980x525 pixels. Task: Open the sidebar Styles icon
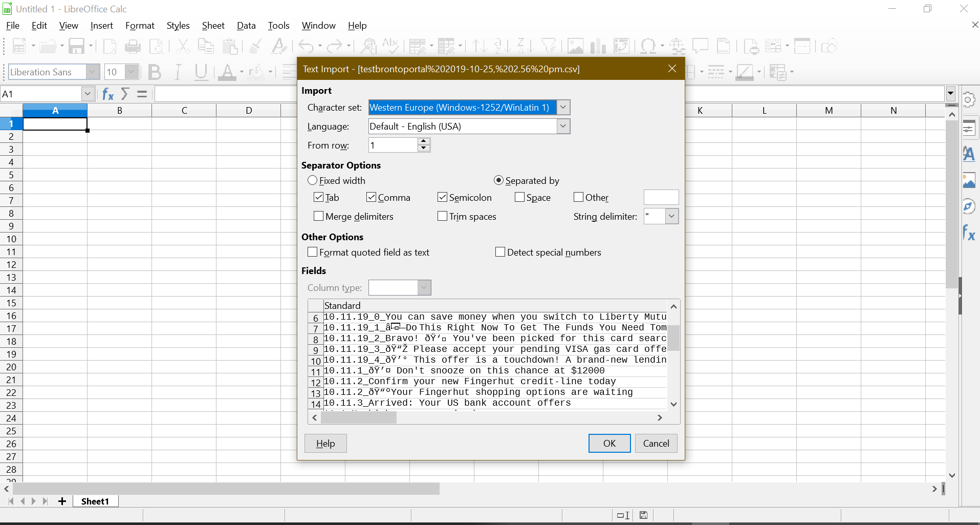click(x=969, y=154)
